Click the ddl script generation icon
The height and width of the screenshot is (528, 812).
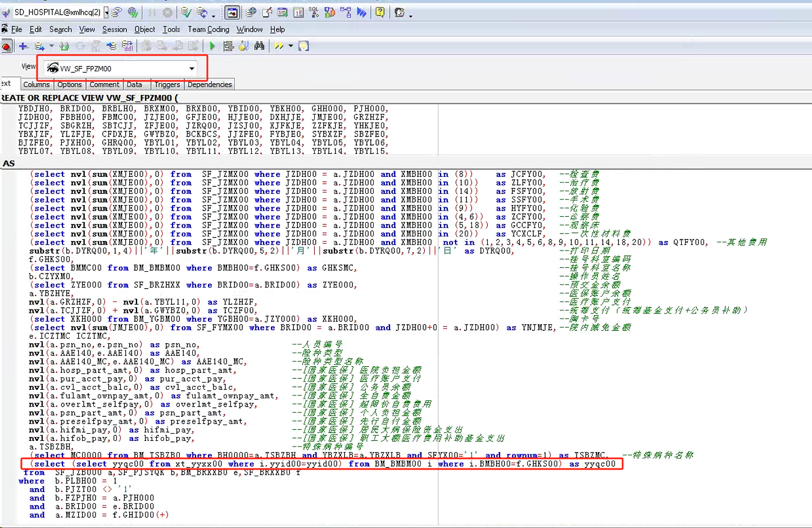(128, 46)
